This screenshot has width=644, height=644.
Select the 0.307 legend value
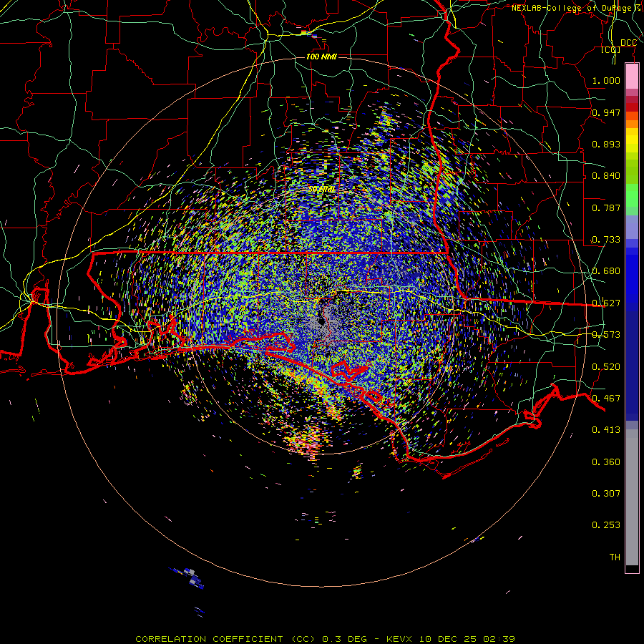point(606,494)
